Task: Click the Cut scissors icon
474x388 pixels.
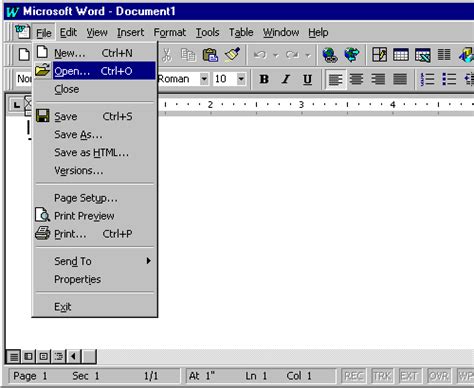Action: [x=166, y=55]
